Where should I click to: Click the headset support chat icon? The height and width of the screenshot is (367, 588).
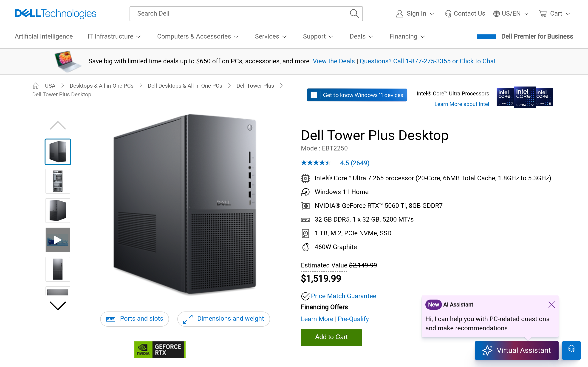click(571, 350)
